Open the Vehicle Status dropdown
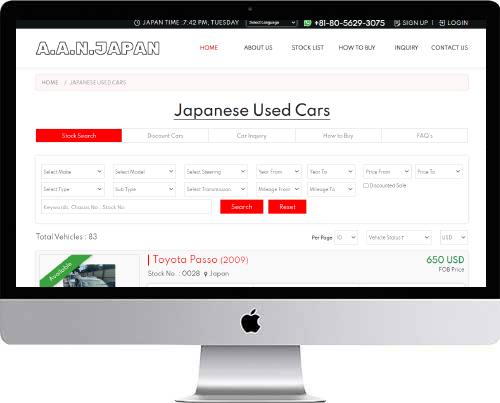 pos(399,237)
